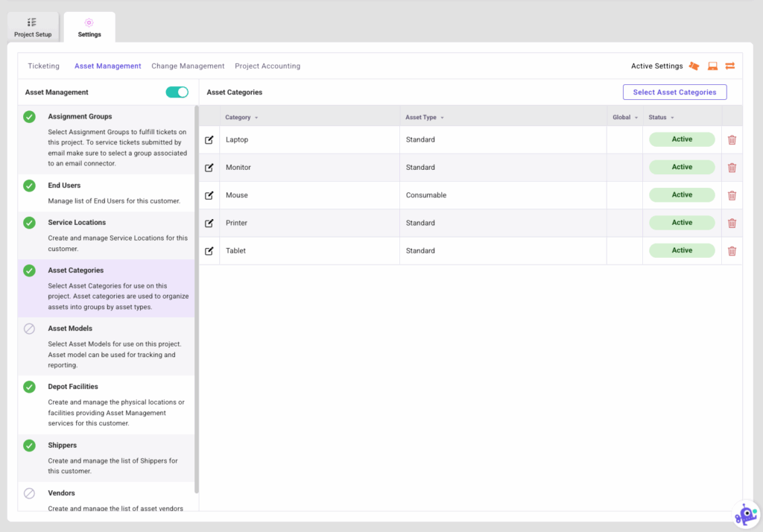Open the chatbot assistant mascot
The height and width of the screenshot is (532, 763).
click(x=747, y=513)
